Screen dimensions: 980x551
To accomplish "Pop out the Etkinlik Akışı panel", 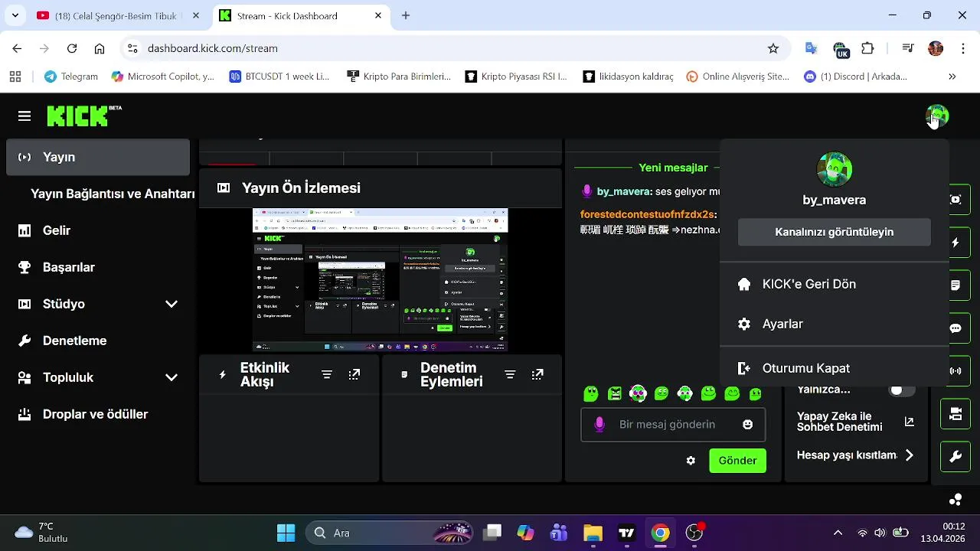I will point(354,374).
